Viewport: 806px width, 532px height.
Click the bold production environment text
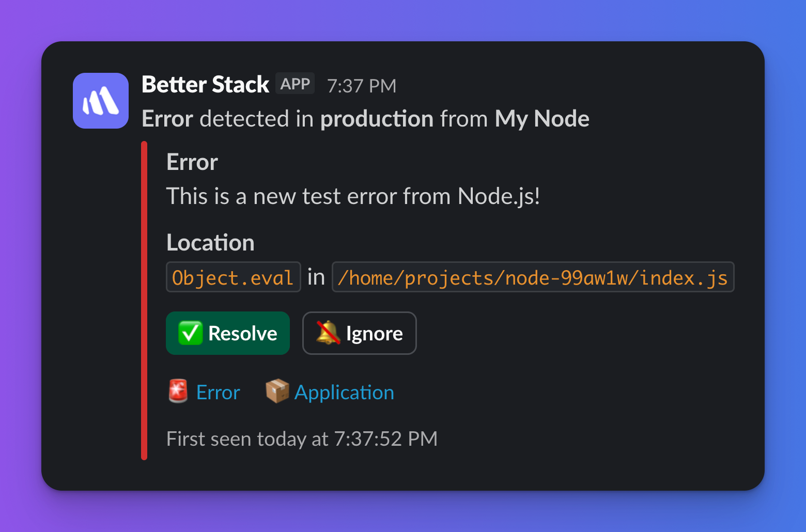377,118
